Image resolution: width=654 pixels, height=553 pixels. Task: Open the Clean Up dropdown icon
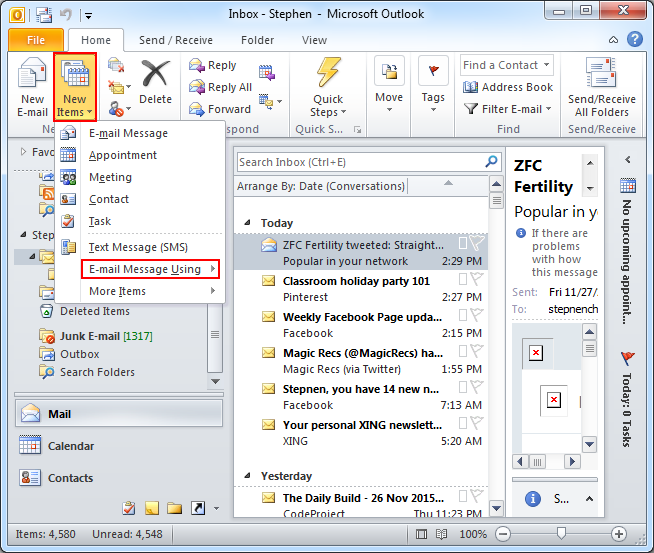(x=119, y=87)
